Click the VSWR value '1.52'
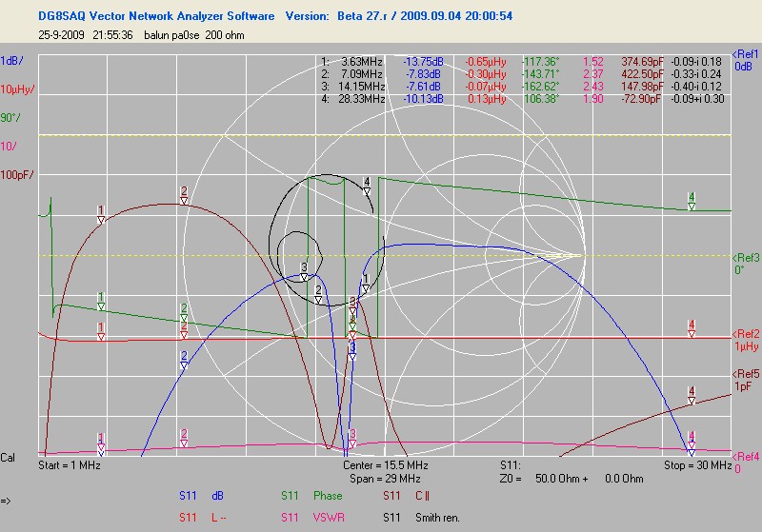Image resolution: width=762 pixels, height=532 pixels. pyautogui.click(x=592, y=62)
